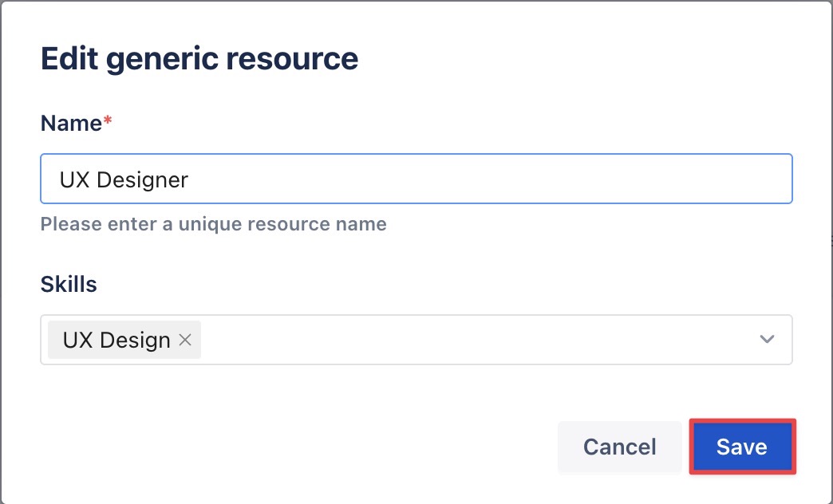The height and width of the screenshot is (504, 833).
Task: Click the word generic in the dialog title
Action: click(166, 59)
